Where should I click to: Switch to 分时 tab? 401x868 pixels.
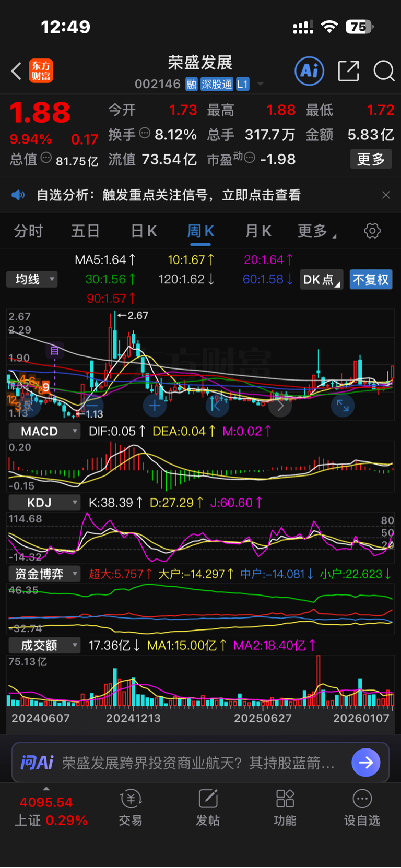click(28, 231)
